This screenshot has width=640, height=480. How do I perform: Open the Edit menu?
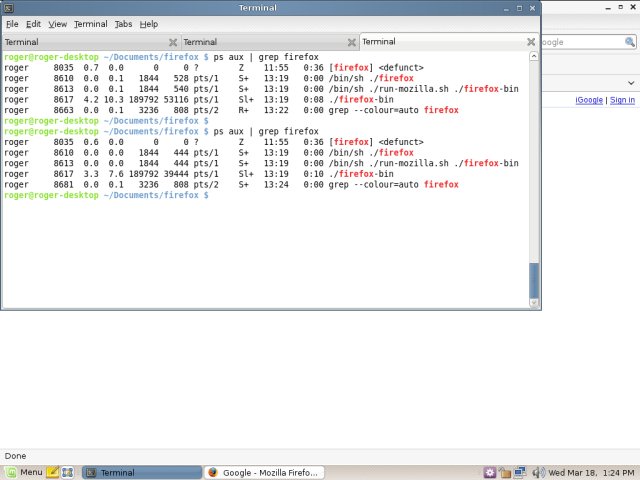pyautogui.click(x=33, y=23)
